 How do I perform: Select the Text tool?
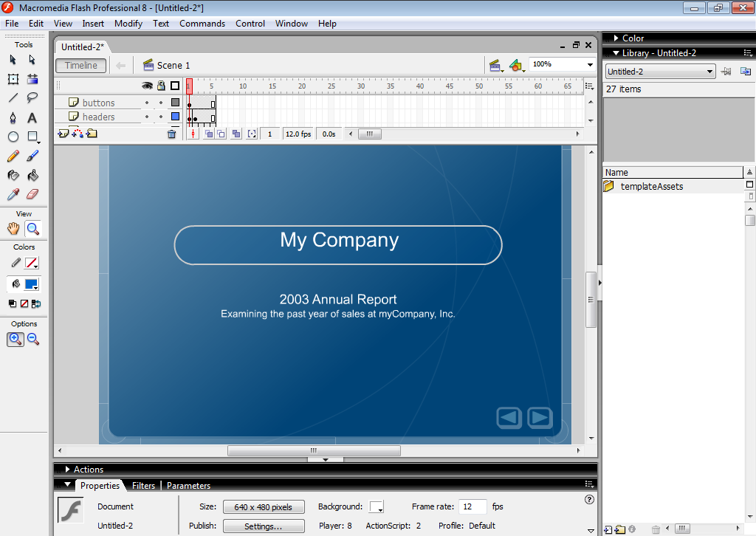[32, 117]
